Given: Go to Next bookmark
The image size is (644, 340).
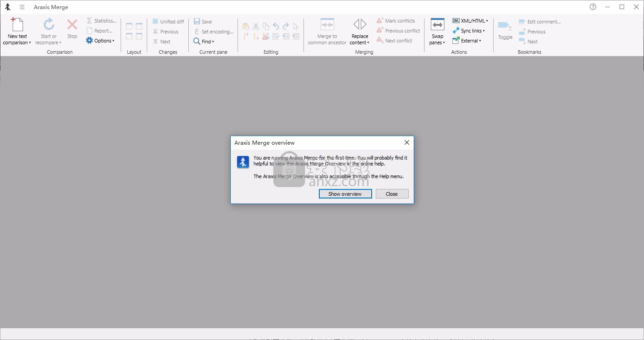Looking at the screenshot, I should [x=528, y=42].
